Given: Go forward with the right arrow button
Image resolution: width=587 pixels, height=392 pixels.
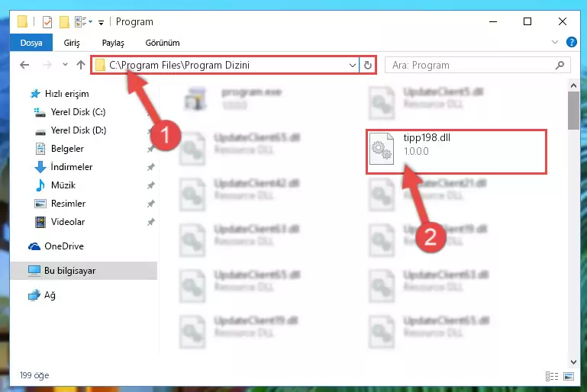Looking at the screenshot, I should tap(47, 65).
